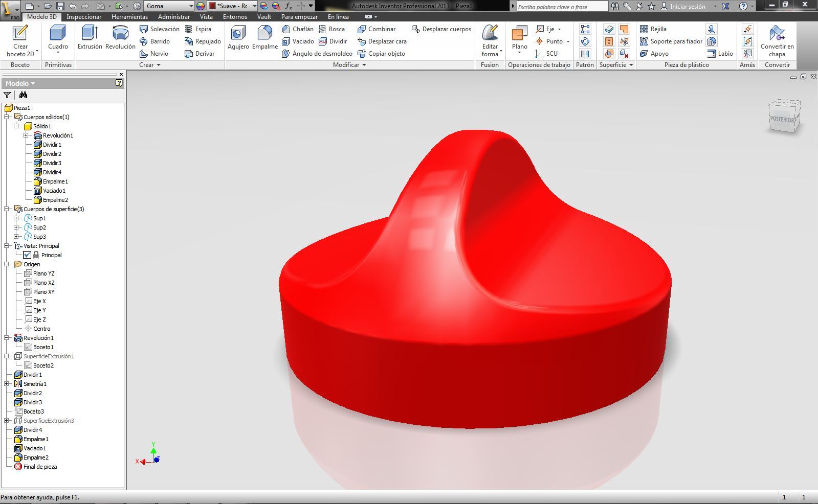Select the Agujero hole tool
The image size is (818, 504).
[x=238, y=38]
